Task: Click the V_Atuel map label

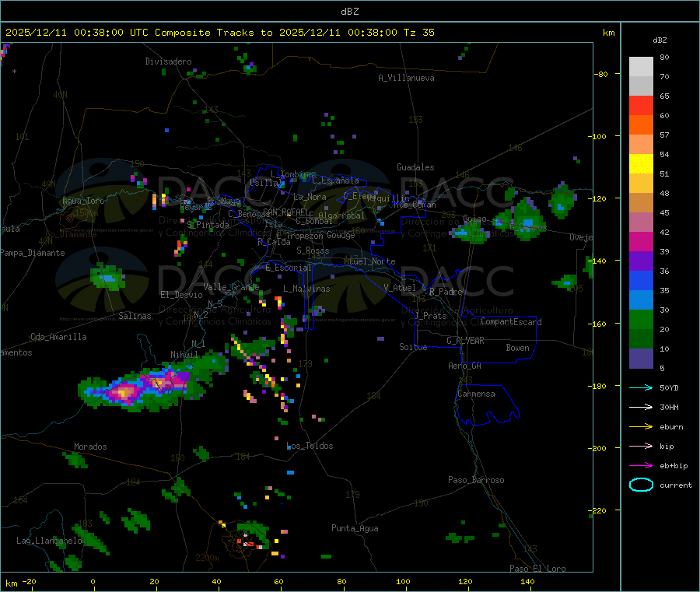Action: [400, 288]
